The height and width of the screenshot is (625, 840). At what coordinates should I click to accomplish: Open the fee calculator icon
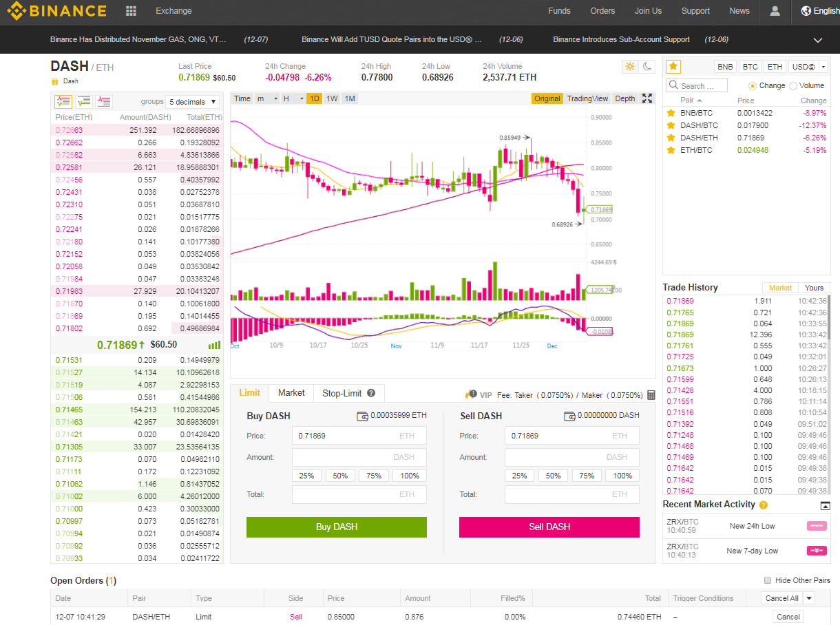click(x=651, y=395)
